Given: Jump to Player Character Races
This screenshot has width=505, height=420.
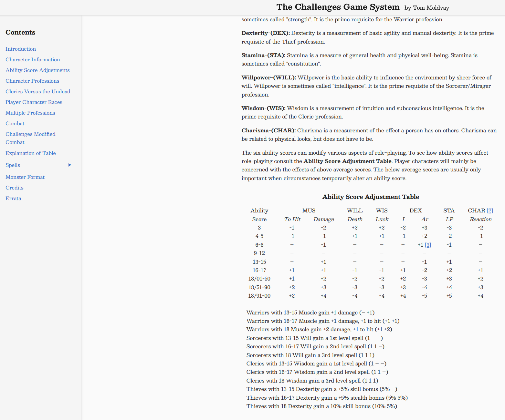Looking at the screenshot, I should click(34, 102).
